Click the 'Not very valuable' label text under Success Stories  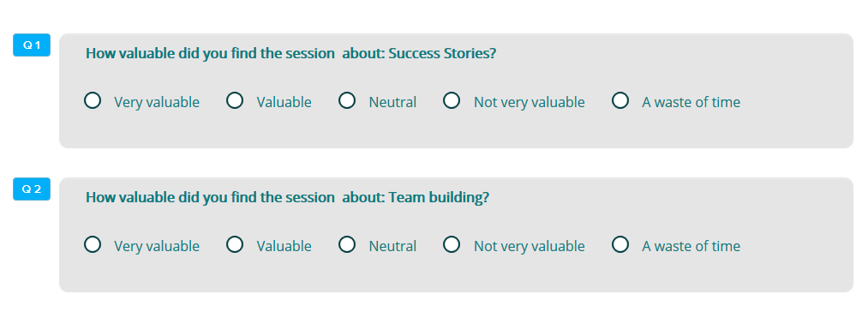530,103
